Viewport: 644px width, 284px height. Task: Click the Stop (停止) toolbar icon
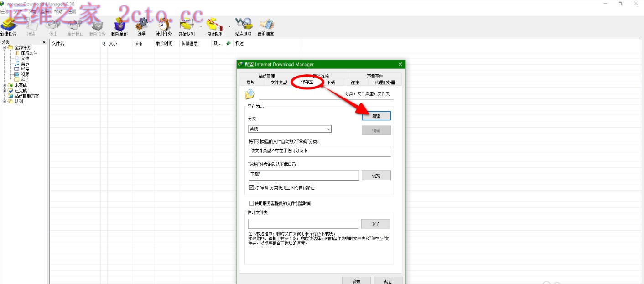tap(53, 26)
